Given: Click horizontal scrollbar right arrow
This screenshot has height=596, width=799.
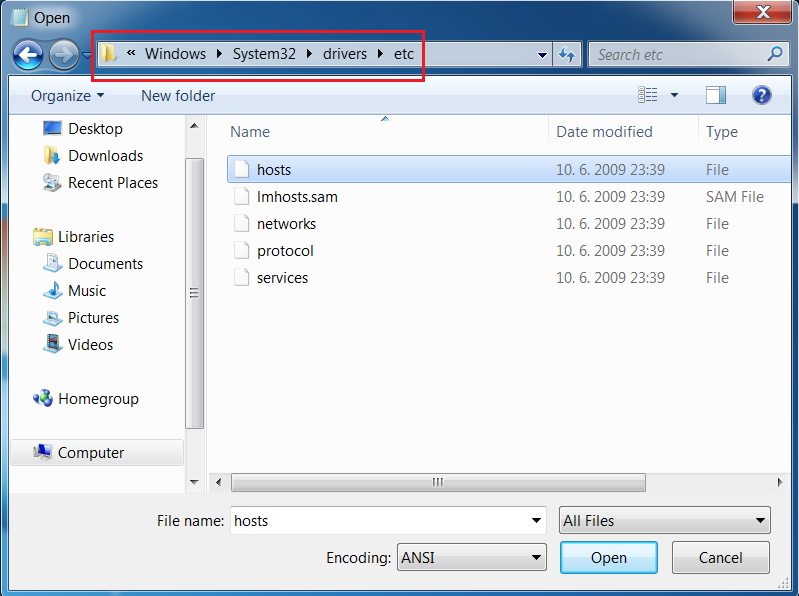Looking at the screenshot, I should pyautogui.click(x=780, y=482).
